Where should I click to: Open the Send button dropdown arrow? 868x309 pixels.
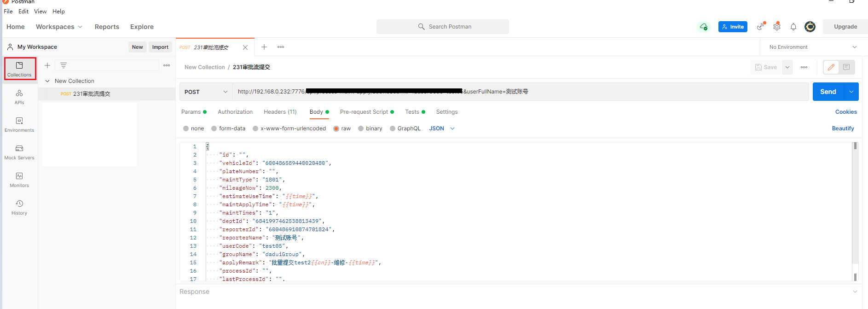coord(851,92)
